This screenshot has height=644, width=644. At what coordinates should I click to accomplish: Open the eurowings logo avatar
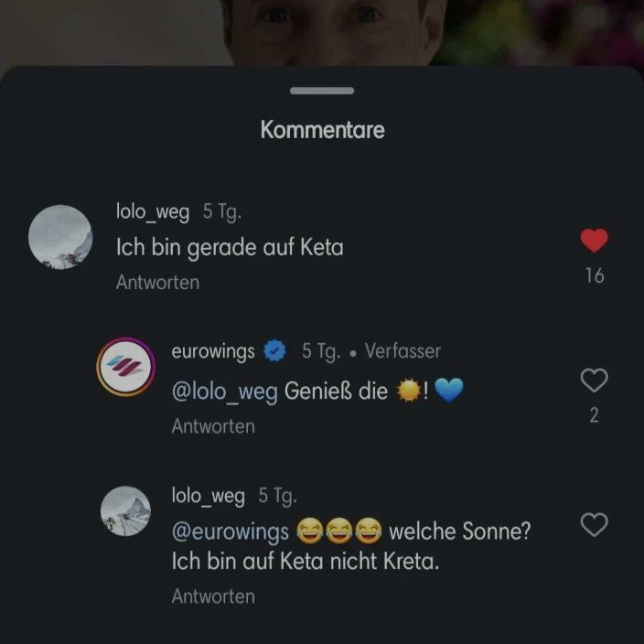[x=125, y=368]
